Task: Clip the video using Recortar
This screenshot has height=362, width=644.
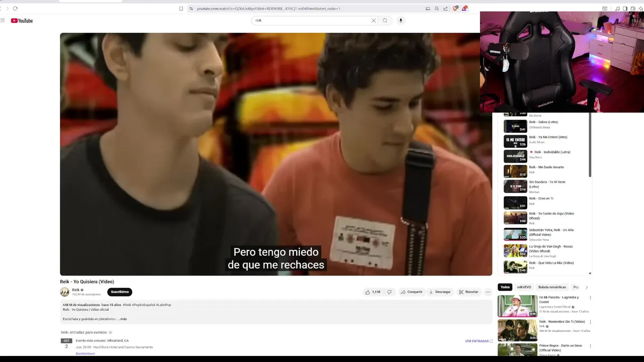Action: 468,292
